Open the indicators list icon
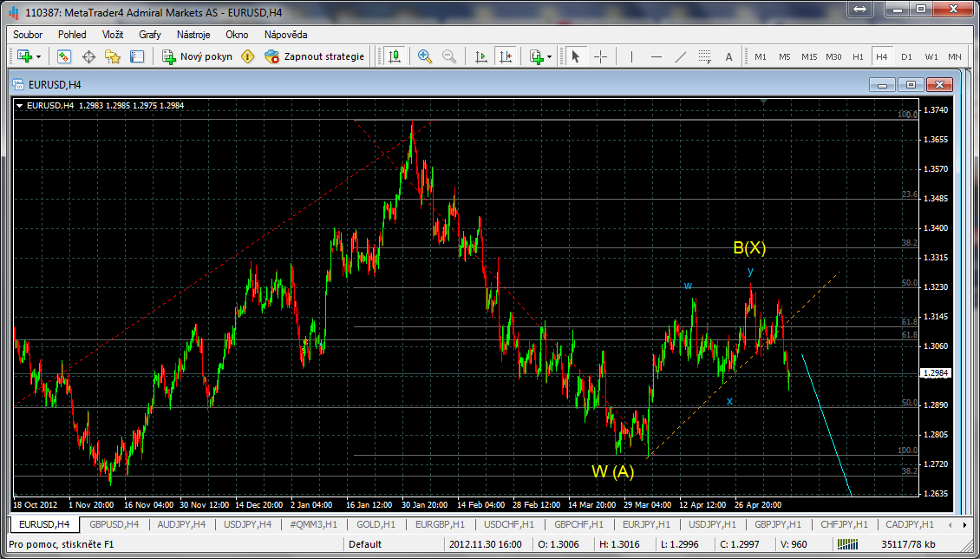The height and width of the screenshot is (559, 980). [x=536, y=56]
